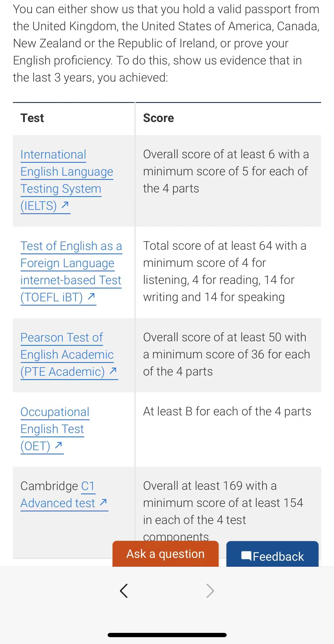Click the IELTS external link arrow icon
This screenshot has width=334, height=644.
pos(65,205)
